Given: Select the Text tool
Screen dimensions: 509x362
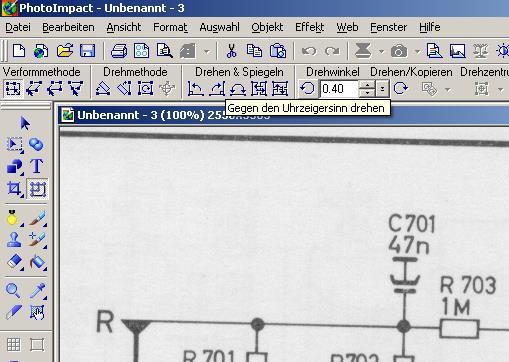Looking at the screenshot, I should coord(37,166).
